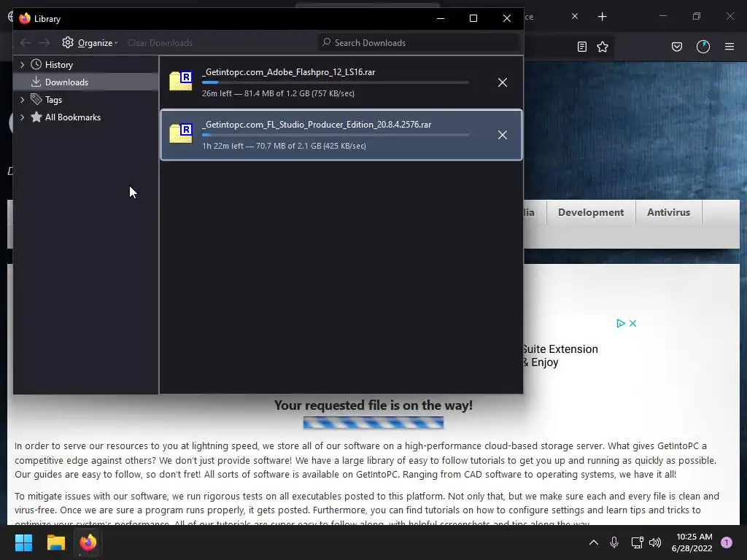The width and height of the screenshot is (747, 560).
Task: Select the _Getintopc.com_Adobe_Flashpro_12_LS16.rar filename
Action: [288, 72]
